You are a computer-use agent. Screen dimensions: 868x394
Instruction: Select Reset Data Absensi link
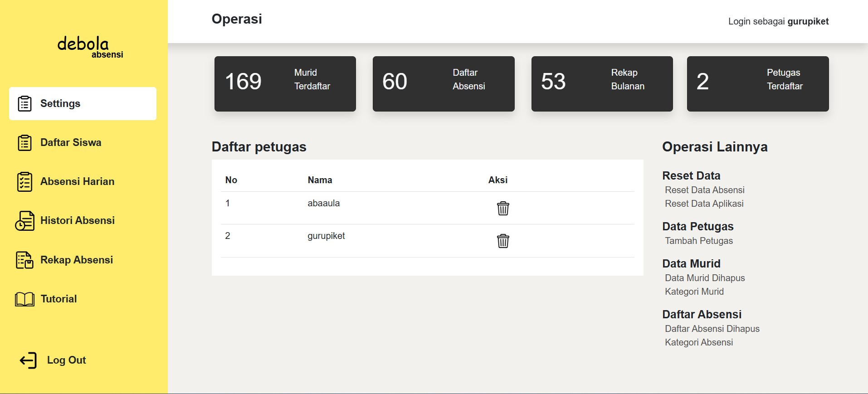704,190
